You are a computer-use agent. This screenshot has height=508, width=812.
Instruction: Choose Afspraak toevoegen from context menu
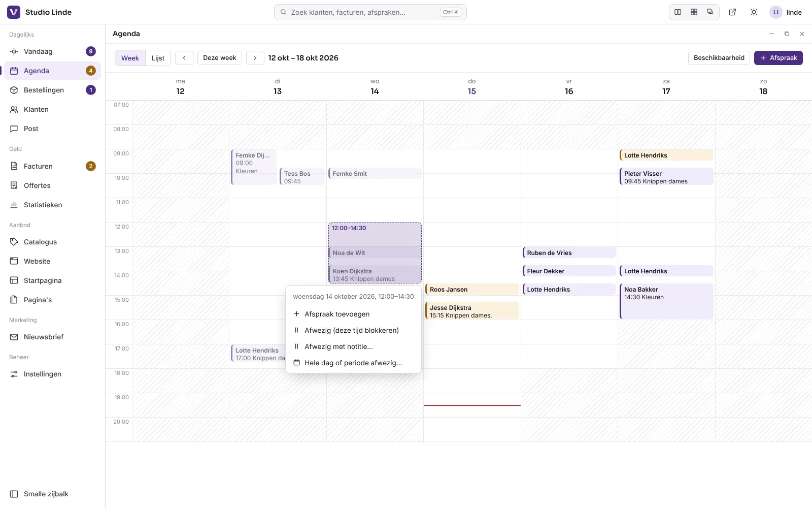354,314
